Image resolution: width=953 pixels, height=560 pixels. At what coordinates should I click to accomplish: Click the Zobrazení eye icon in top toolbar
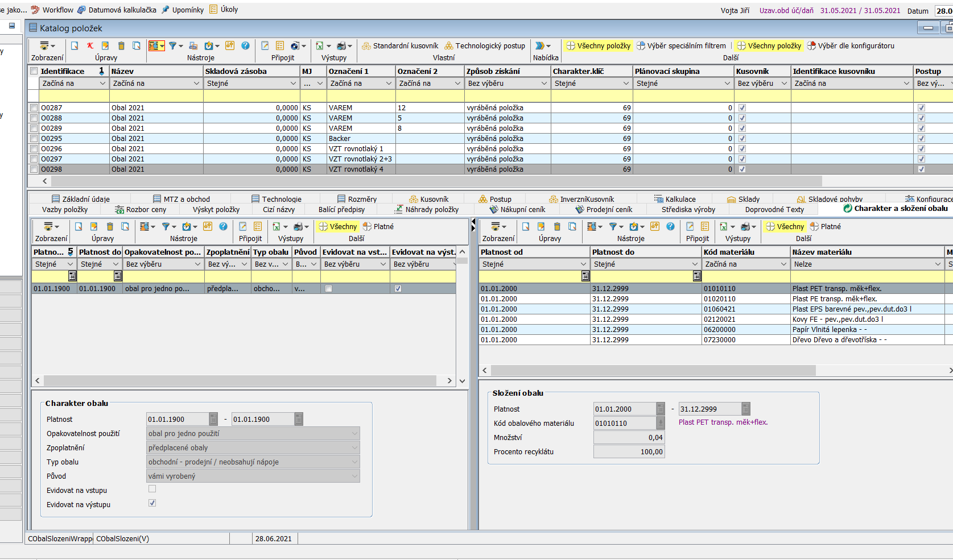click(x=44, y=46)
